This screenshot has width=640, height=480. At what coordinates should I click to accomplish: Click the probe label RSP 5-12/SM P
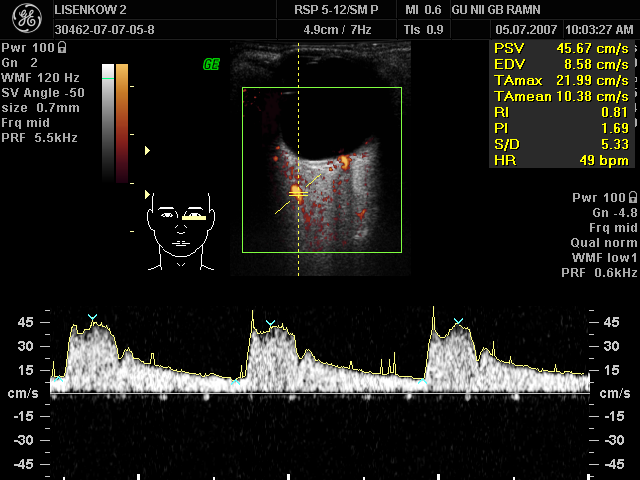click(336, 10)
